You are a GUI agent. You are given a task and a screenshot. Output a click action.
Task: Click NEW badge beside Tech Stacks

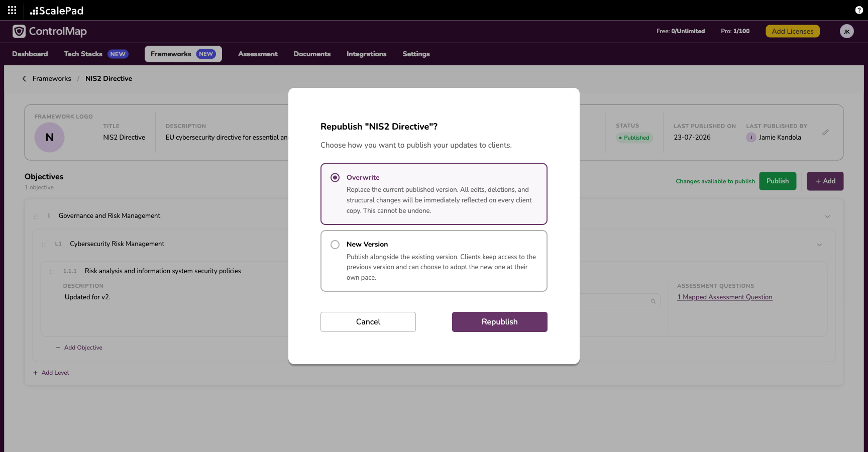click(x=118, y=54)
